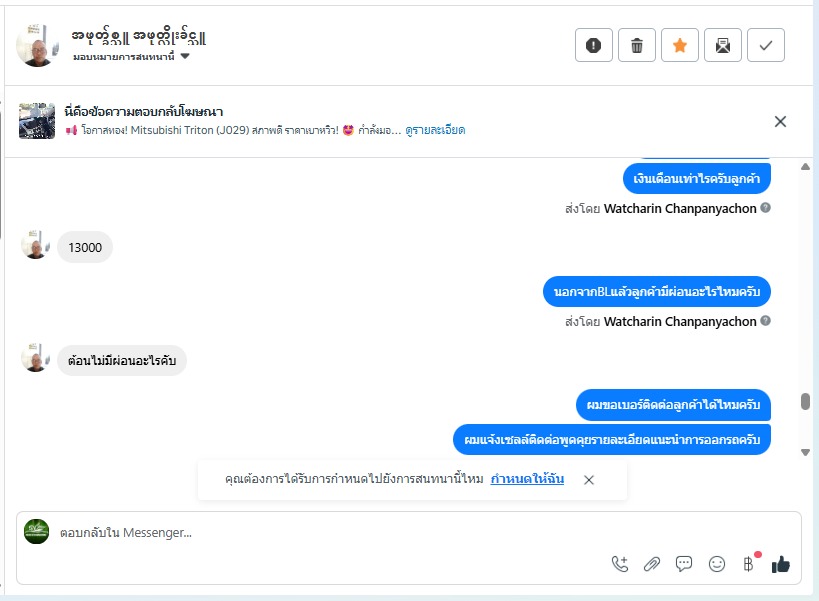Send a thumbs-up like
Viewport: 819px width, 601px height.
pos(781,564)
